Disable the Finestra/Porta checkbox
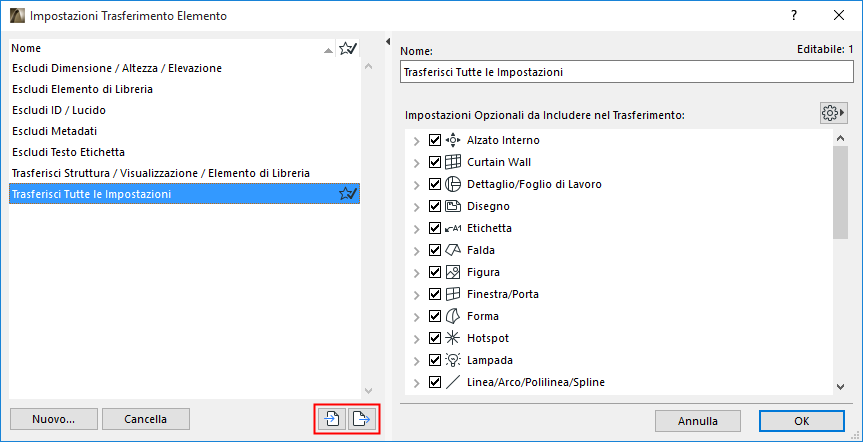This screenshot has height=442, width=863. [434, 294]
